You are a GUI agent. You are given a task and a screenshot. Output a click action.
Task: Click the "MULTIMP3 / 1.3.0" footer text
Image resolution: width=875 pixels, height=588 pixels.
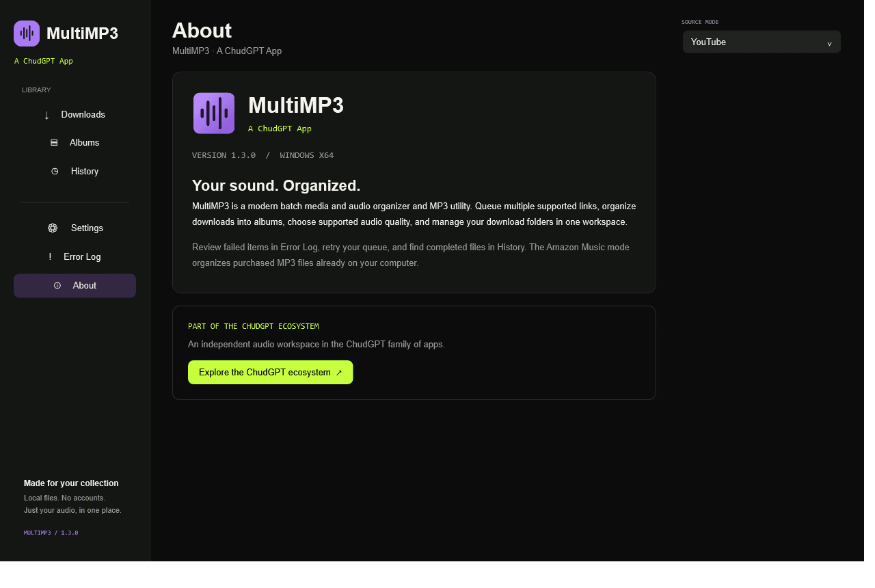51,533
